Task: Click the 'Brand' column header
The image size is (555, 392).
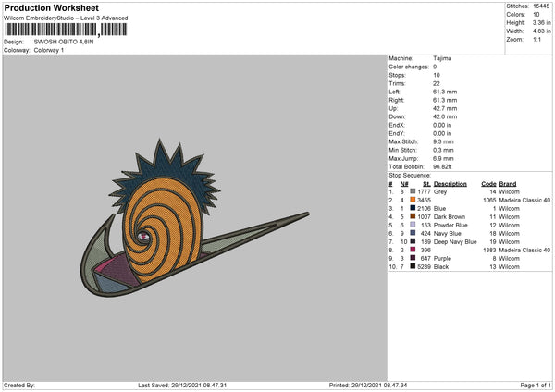Action: 508,184
